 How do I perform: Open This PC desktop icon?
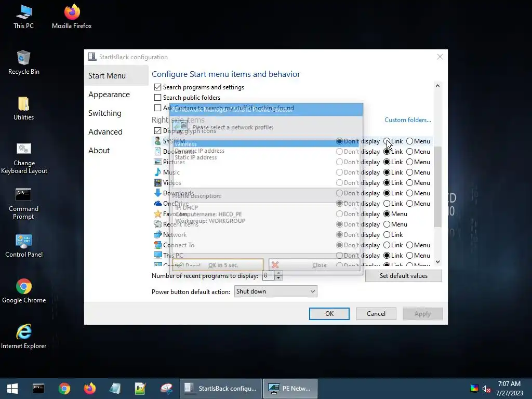(x=24, y=17)
